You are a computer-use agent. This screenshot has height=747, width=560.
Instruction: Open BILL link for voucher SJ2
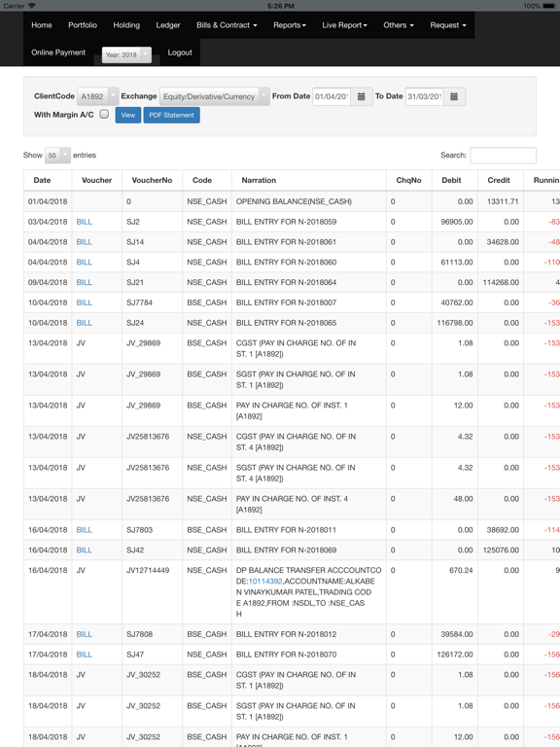click(85, 222)
